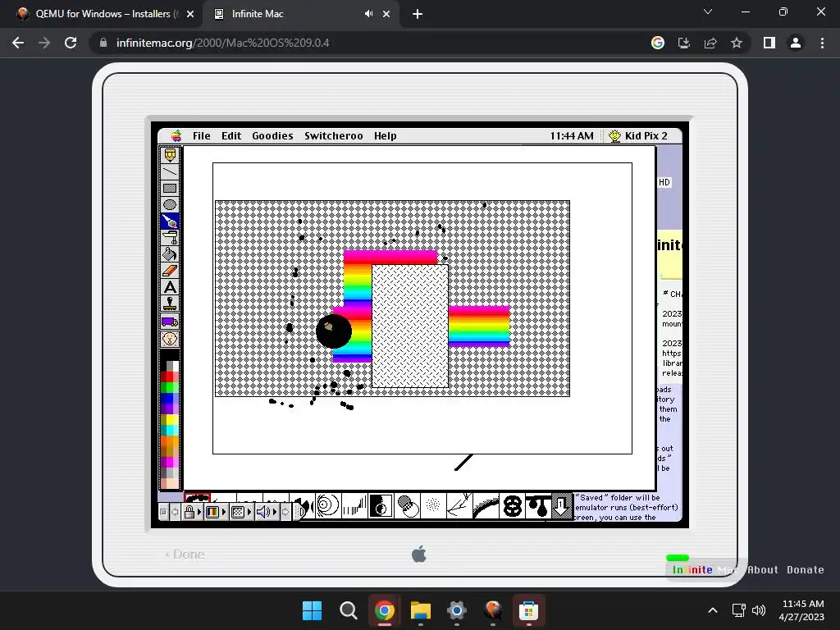Open the sound volume control strip module
This screenshot has height=630, width=840.
(266, 512)
